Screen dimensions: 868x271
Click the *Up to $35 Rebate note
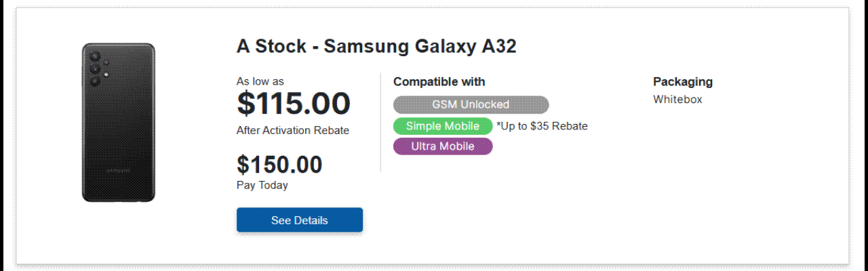point(542,126)
